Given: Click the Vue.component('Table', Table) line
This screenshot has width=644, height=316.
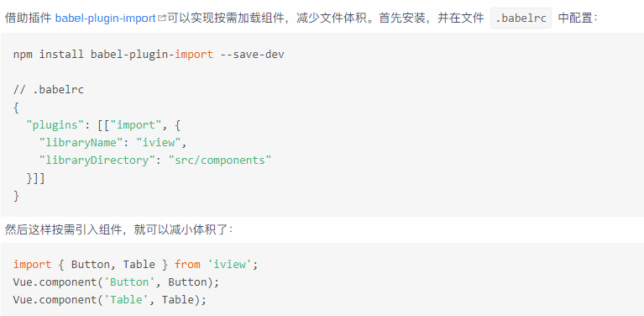Looking at the screenshot, I should tap(110, 299).
